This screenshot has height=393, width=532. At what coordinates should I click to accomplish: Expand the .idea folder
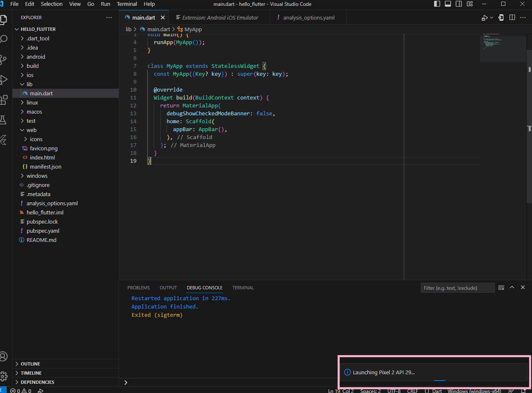point(65,47)
